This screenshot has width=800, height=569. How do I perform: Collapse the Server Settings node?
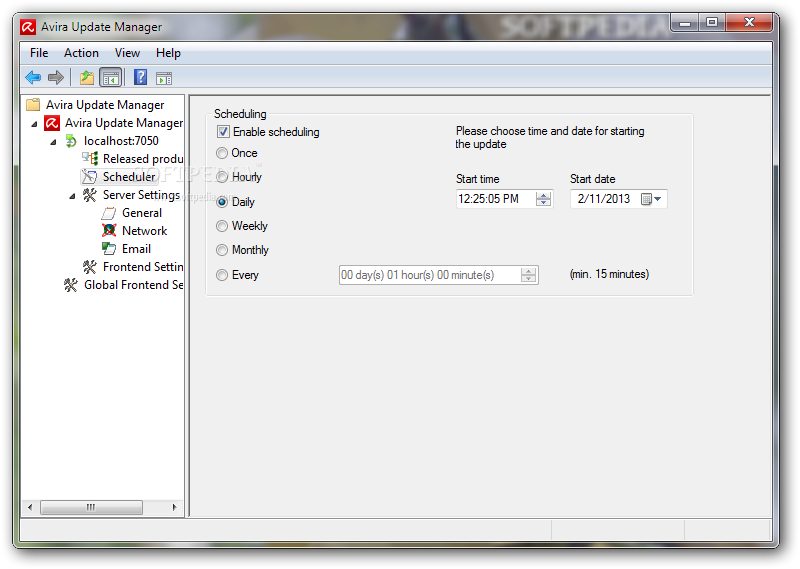(72, 196)
